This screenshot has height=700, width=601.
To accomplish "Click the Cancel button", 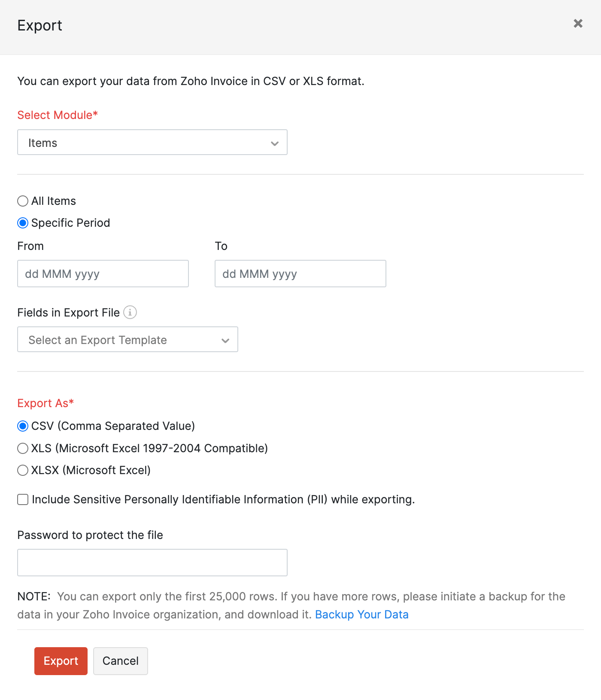I will click(x=120, y=661).
